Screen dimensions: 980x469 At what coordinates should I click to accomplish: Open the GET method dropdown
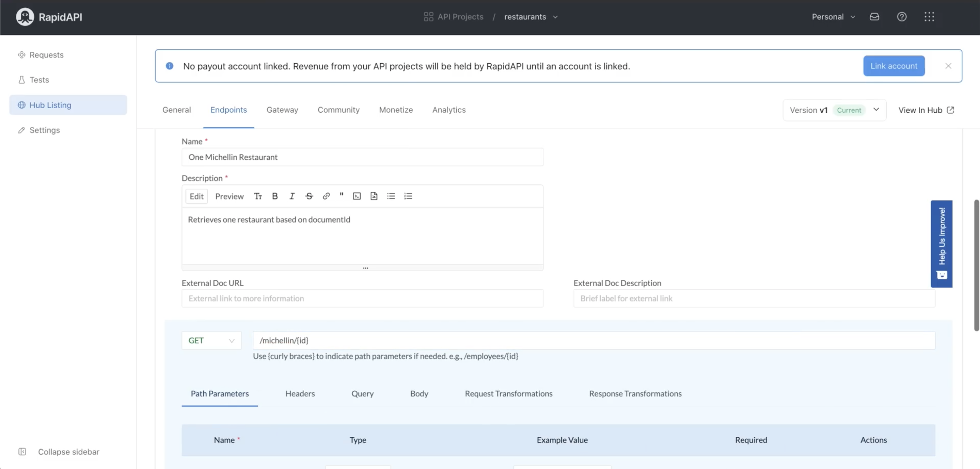pyautogui.click(x=211, y=341)
